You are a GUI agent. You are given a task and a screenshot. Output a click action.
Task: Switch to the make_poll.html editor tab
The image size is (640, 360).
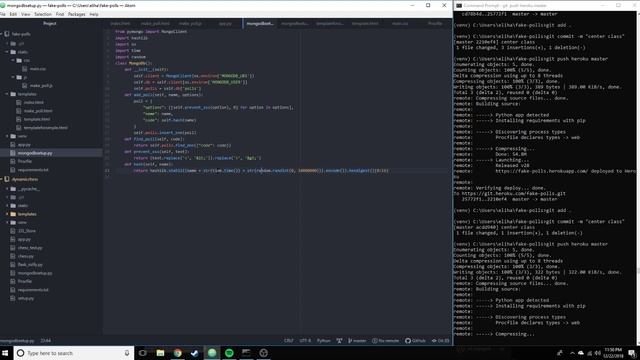[155, 24]
